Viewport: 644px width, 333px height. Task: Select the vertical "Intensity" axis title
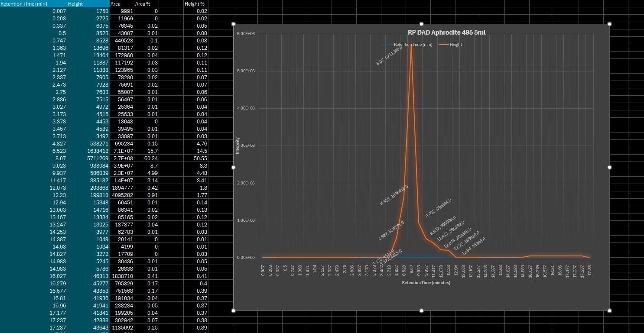point(237,145)
